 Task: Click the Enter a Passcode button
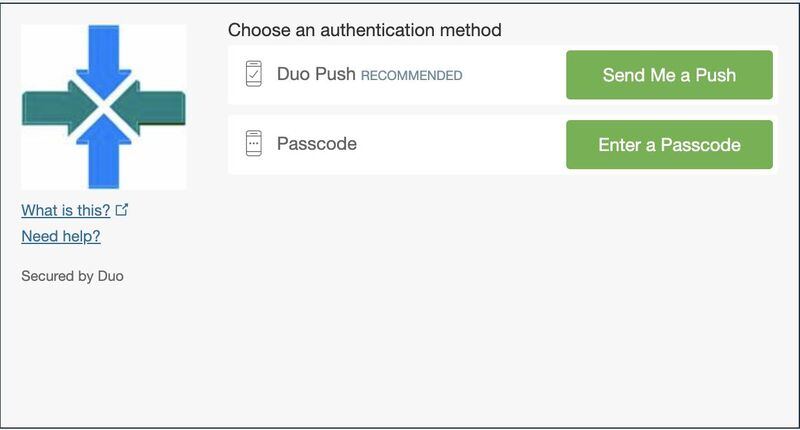[x=669, y=144]
